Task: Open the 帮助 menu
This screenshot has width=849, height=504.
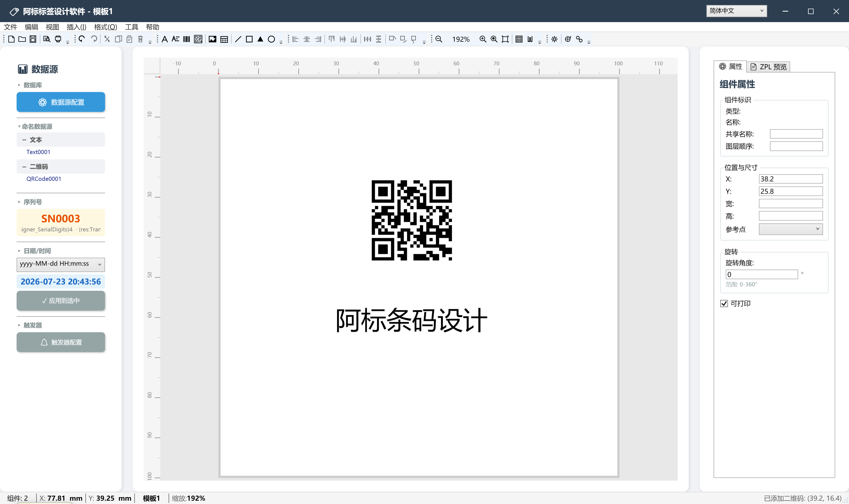Action: pyautogui.click(x=153, y=27)
